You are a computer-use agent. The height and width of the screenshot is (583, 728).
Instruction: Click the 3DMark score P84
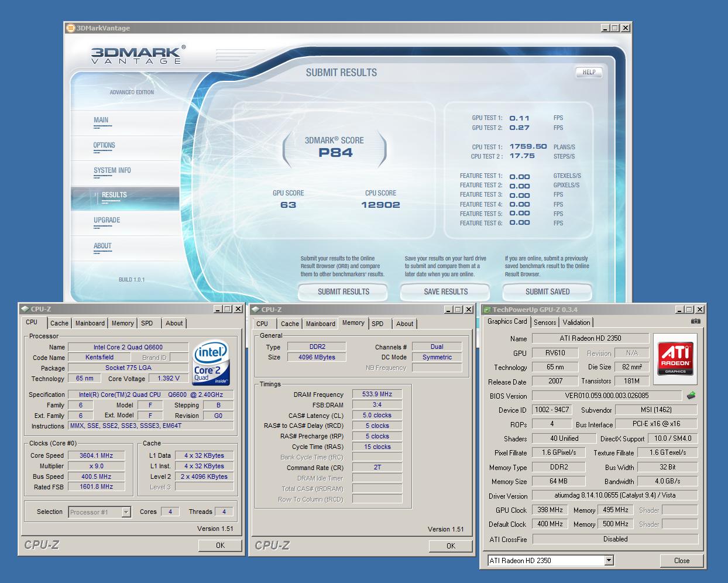(335, 153)
